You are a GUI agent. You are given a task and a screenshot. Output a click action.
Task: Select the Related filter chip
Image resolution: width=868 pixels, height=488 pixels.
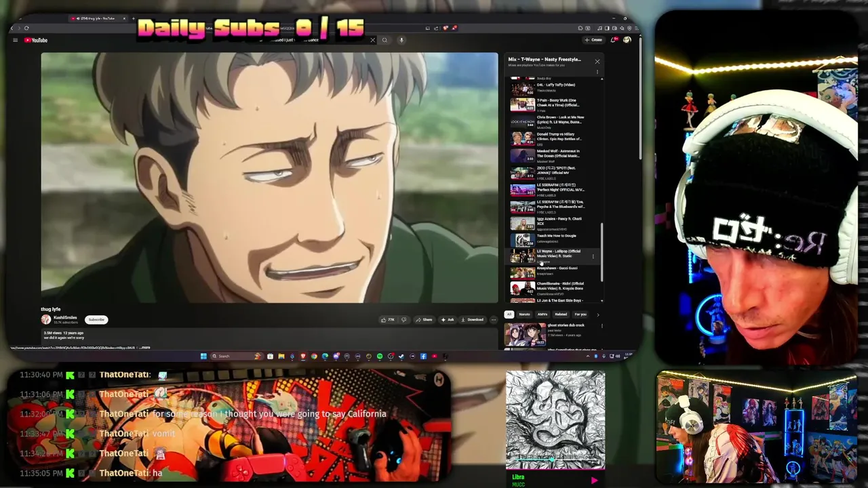(x=561, y=314)
